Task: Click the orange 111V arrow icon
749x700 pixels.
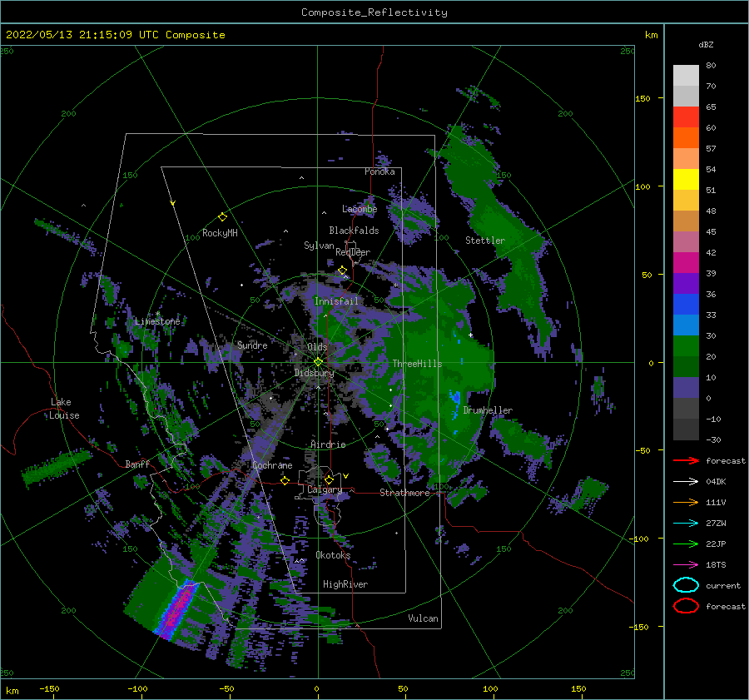Action: click(x=686, y=502)
